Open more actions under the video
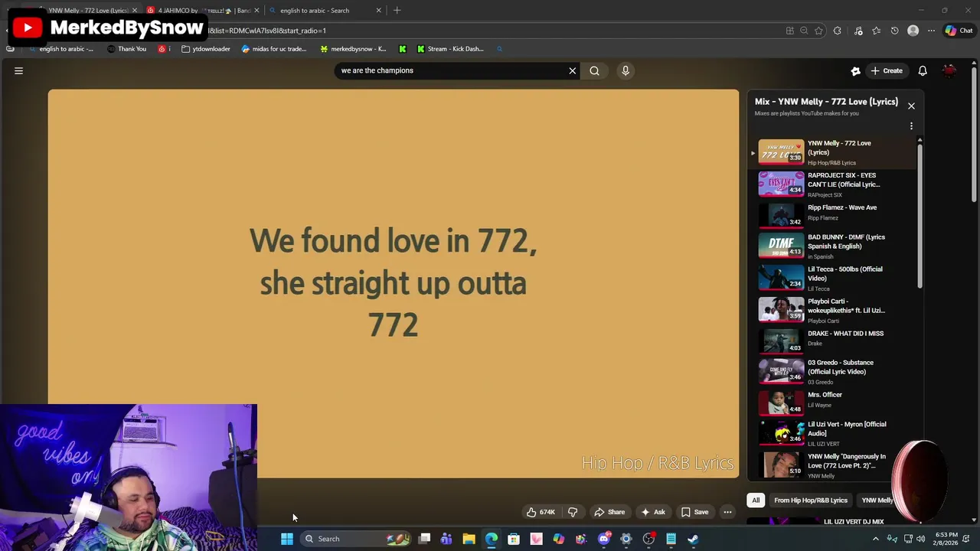The height and width of the screenshot is (551, 980). point(727,512)
